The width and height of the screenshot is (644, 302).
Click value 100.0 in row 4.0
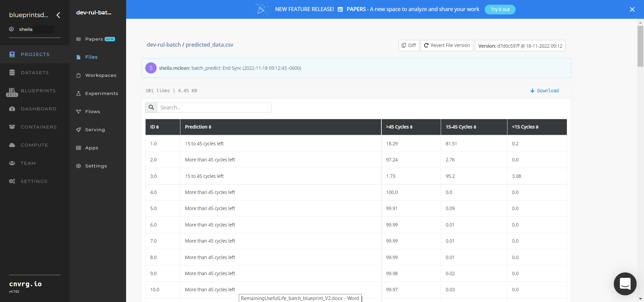pos(392,192)
